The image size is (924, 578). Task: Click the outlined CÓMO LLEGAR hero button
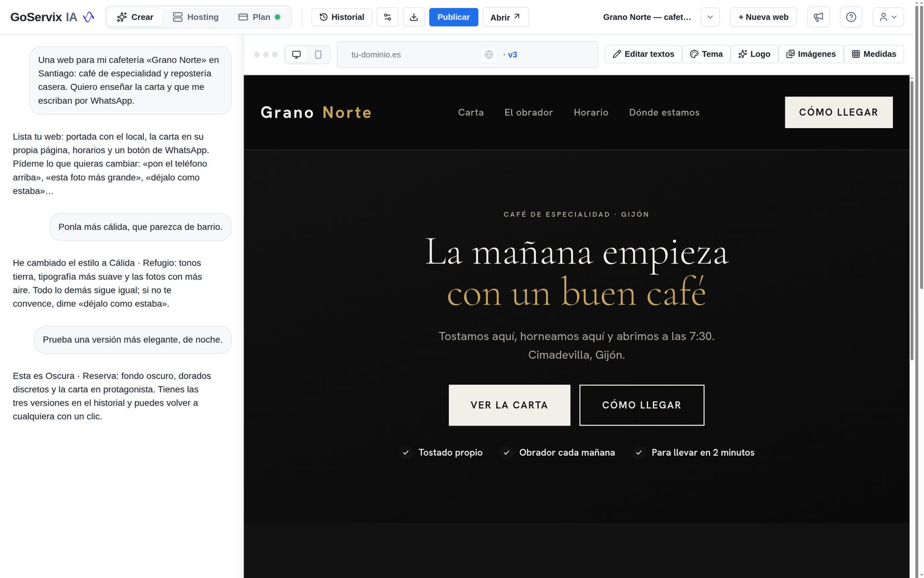coord(642,405)
